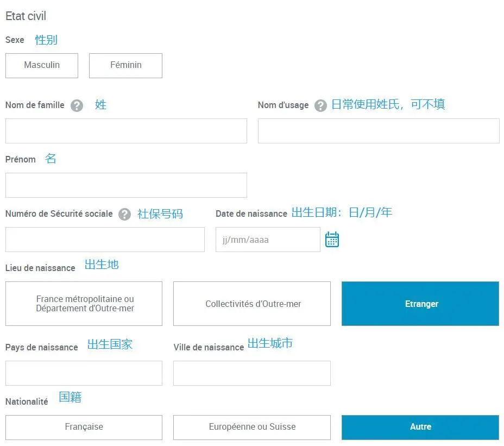Select Collectivités d'Outre-mer as birthplace

pos(251,303)
